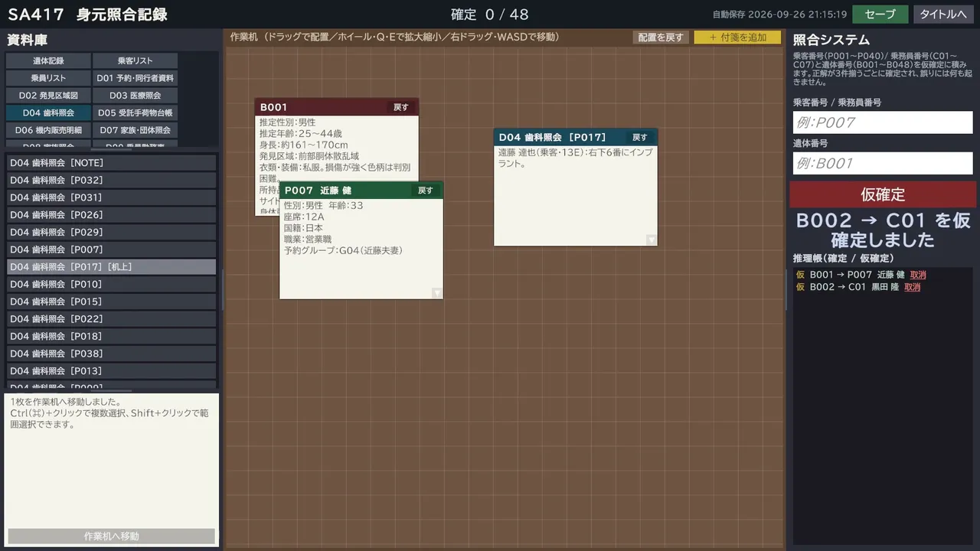Screen dimensions: 980x551
Task: Focus the 遺体番号 input field
Action: [x=883, y=163]
